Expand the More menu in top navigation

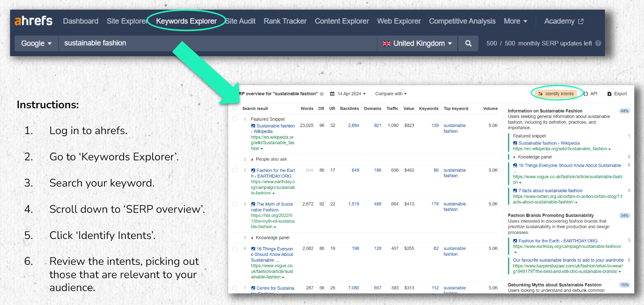click(516, 21)
